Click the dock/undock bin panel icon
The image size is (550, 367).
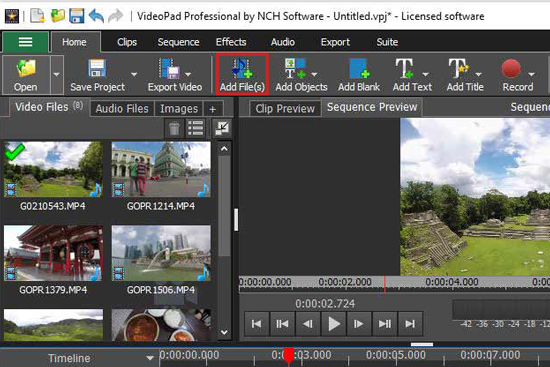point(222,128)
